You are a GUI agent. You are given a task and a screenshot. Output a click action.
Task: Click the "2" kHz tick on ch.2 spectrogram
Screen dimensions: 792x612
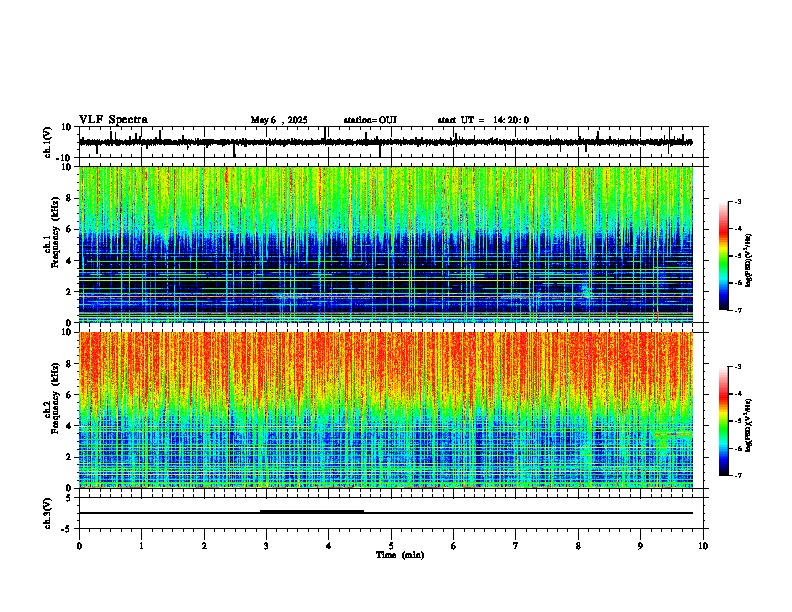click(x=70, y=457)
